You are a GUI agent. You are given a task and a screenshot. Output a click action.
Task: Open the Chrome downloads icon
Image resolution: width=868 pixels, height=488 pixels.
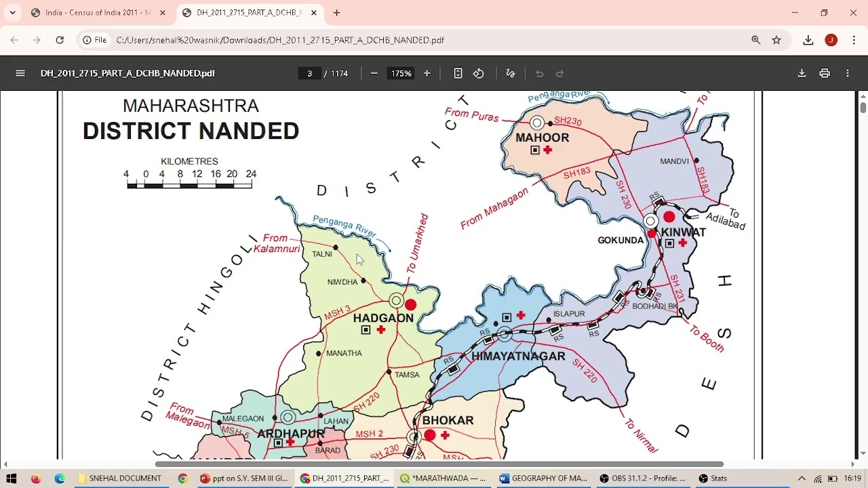point(808,40)
